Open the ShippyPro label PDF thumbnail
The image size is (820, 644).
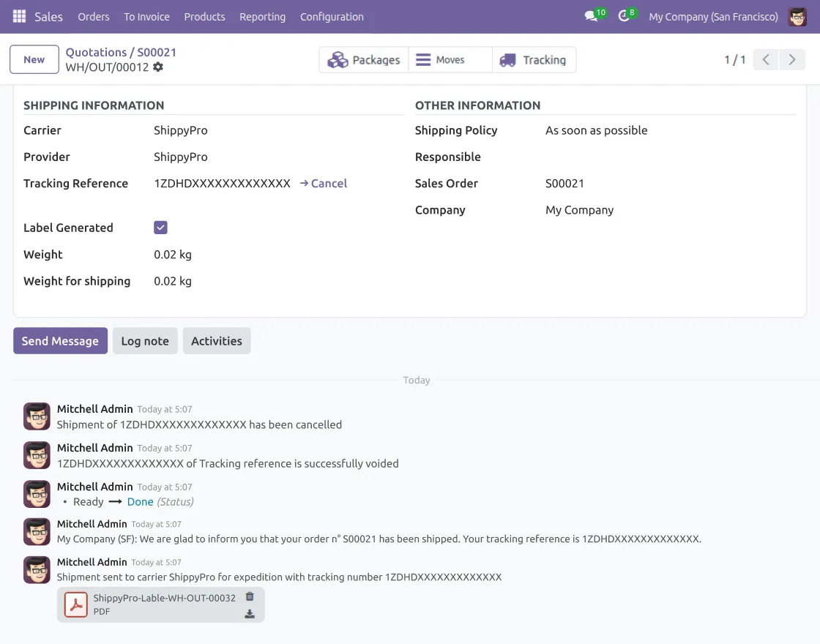pyautogui.click(x=76, y=604)
